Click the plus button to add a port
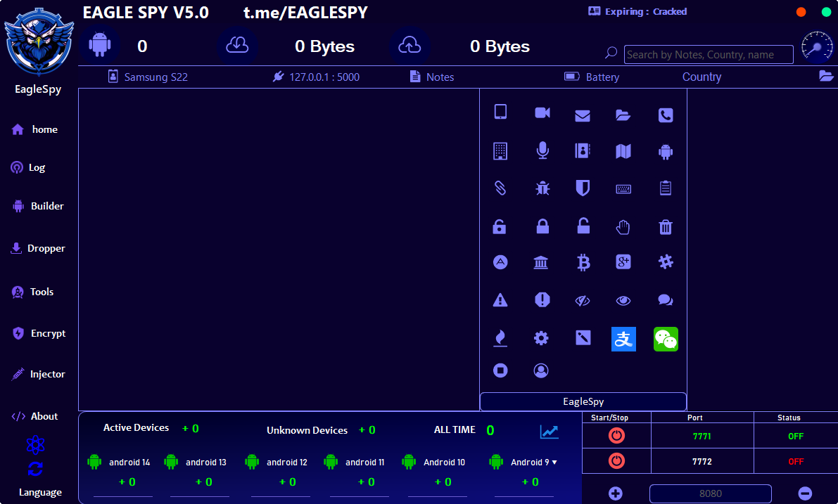Screen dimensions: 838x504 [615, 493]
